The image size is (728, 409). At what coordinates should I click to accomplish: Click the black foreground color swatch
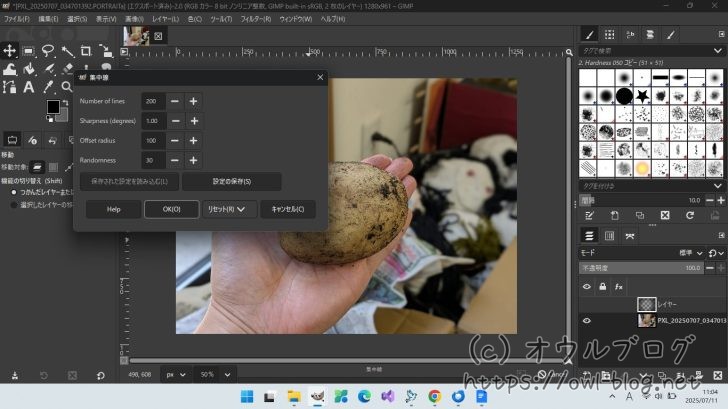53,107
